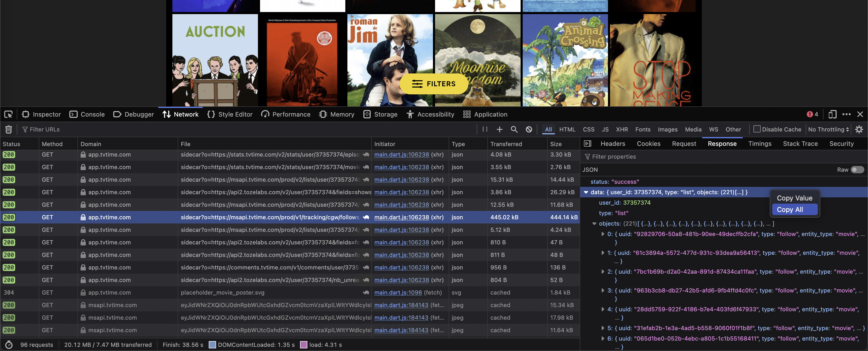
Task: Switch to the Cookies details tab
Action: point(648,144)
